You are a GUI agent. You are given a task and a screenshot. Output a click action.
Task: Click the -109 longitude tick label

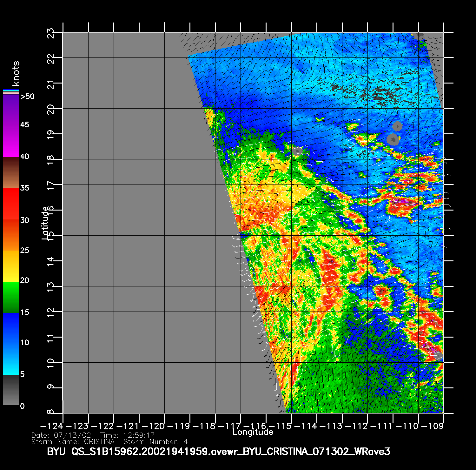(x=433, y=426)
